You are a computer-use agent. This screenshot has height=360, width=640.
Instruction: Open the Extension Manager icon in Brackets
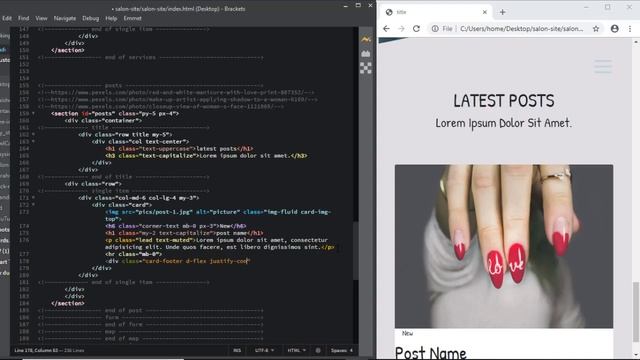tap(366, 53)
